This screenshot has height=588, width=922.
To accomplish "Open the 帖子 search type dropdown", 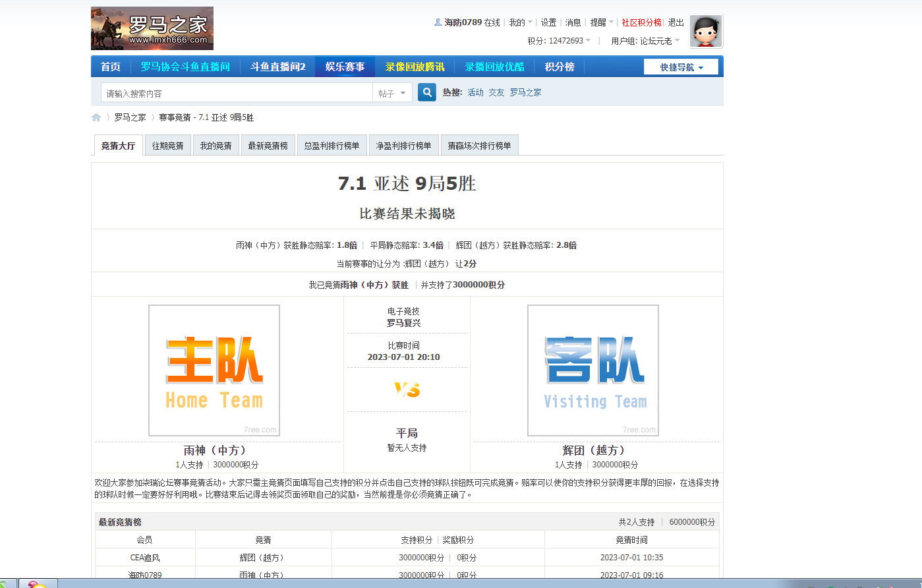I will (392, 93).
